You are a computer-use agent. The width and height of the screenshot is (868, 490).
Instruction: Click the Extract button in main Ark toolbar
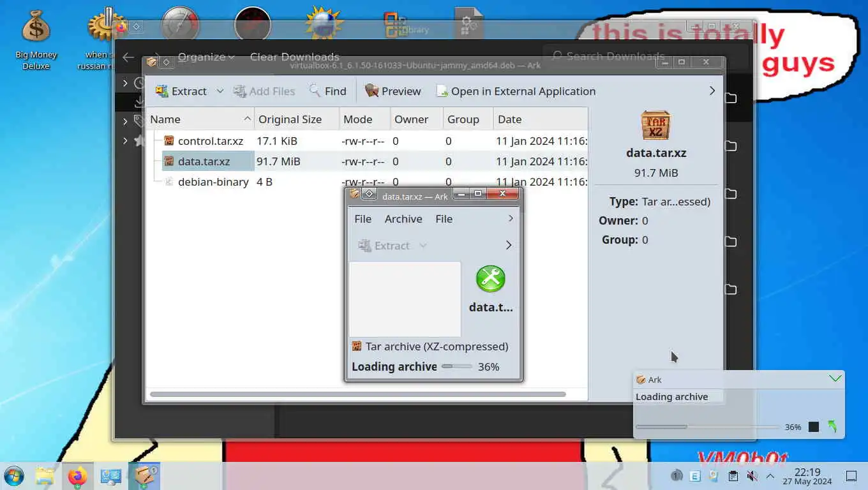coord(181,91)
